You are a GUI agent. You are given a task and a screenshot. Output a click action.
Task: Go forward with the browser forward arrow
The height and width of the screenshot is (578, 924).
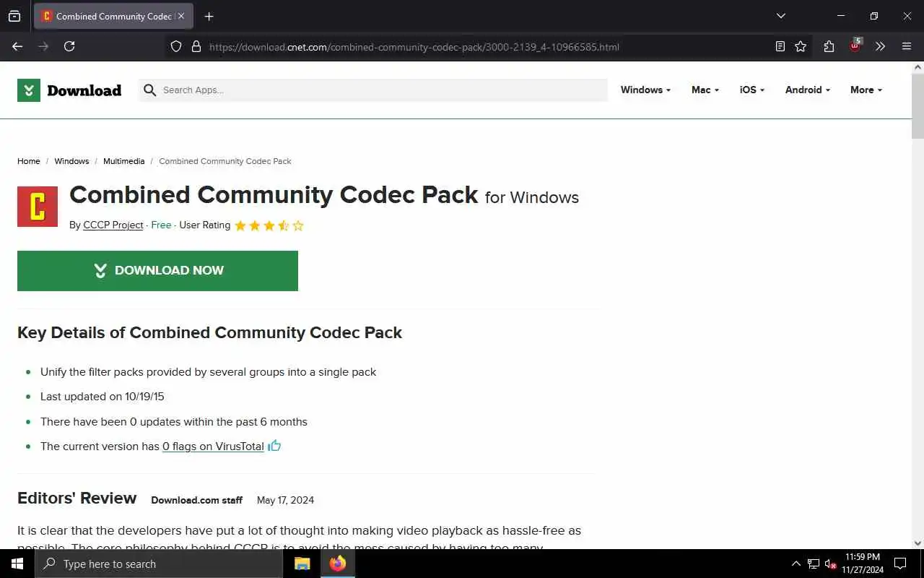click(43, 46)
